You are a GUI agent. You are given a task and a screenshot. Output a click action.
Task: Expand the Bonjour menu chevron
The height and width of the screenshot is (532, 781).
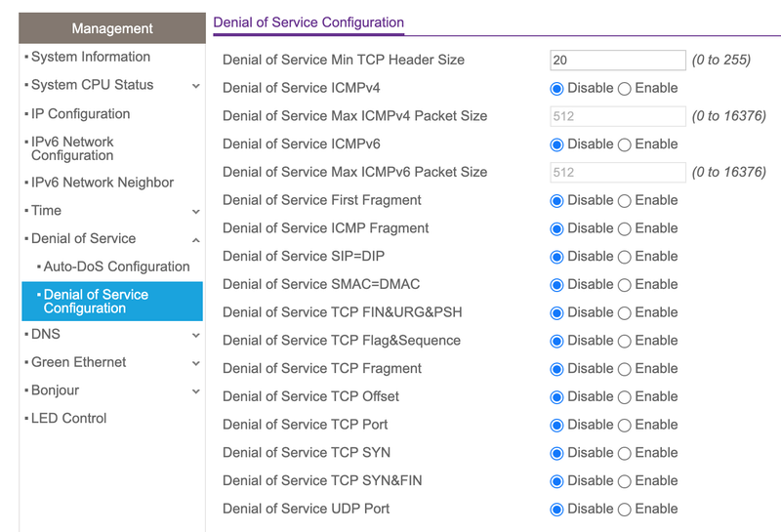pos(196,391)
